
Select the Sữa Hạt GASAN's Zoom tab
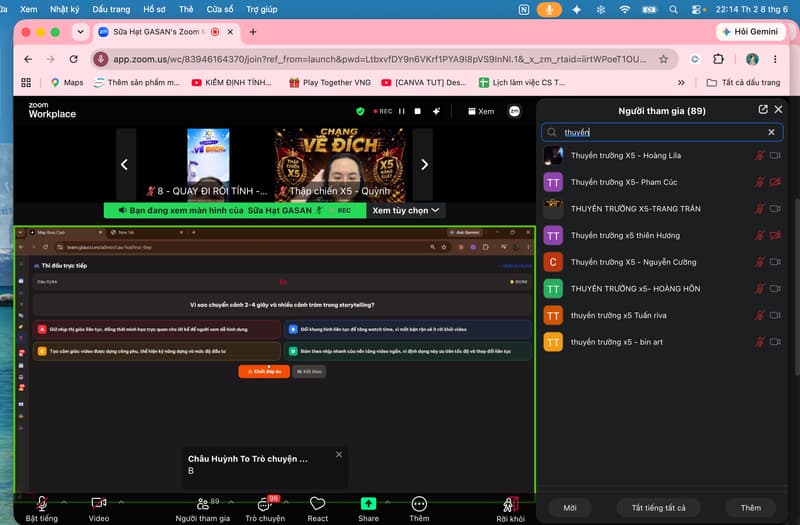coord(166,32)
